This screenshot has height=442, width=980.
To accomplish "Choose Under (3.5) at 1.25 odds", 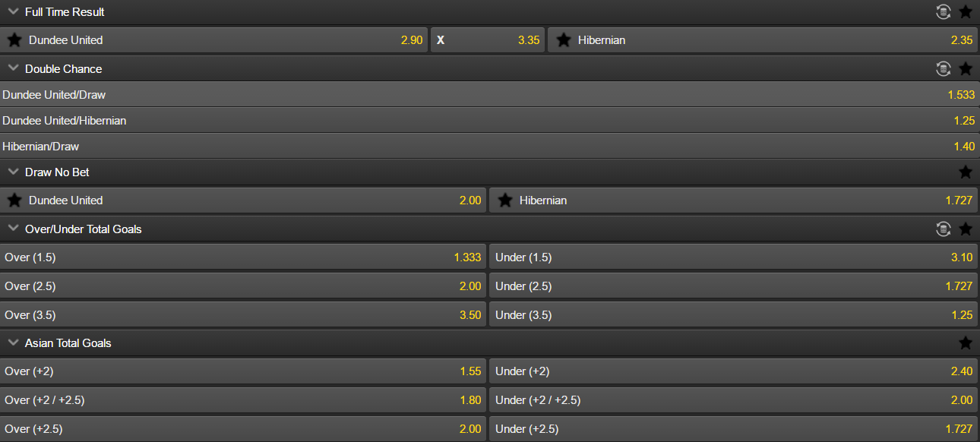I will pyautogui.click(x=733, y=315).
